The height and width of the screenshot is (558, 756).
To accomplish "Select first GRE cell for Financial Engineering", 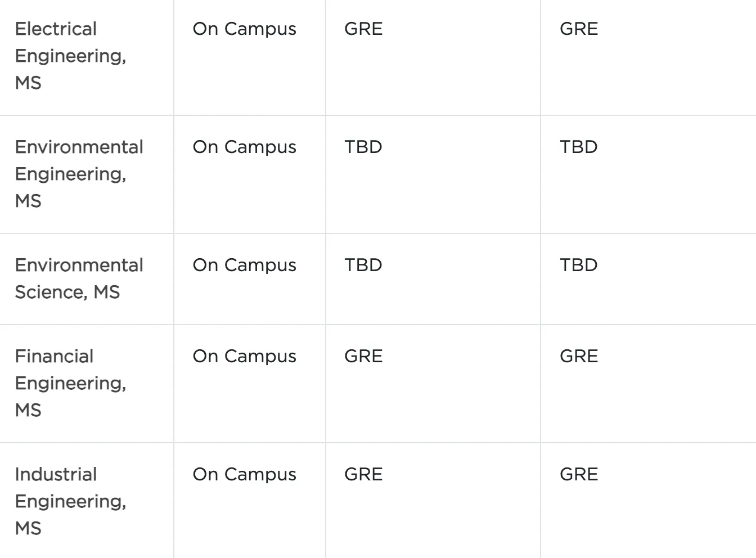I will pyautogui.click(x=363, y=356).
